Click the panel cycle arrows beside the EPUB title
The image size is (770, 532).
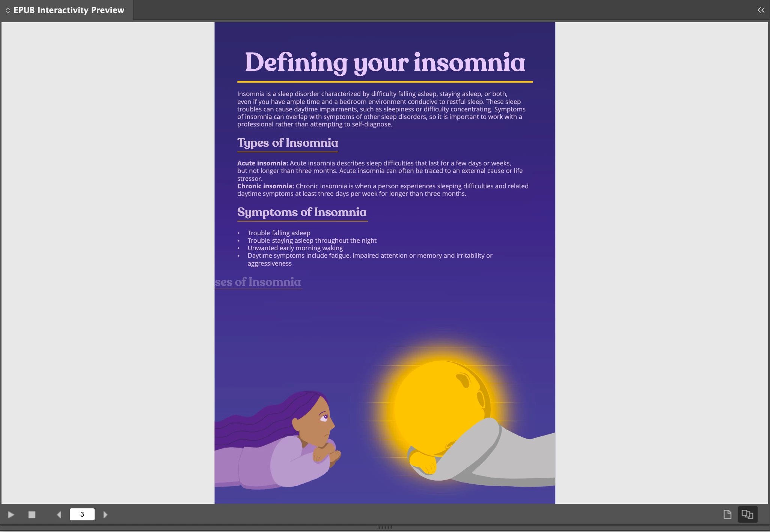click(x=8, y=11)
